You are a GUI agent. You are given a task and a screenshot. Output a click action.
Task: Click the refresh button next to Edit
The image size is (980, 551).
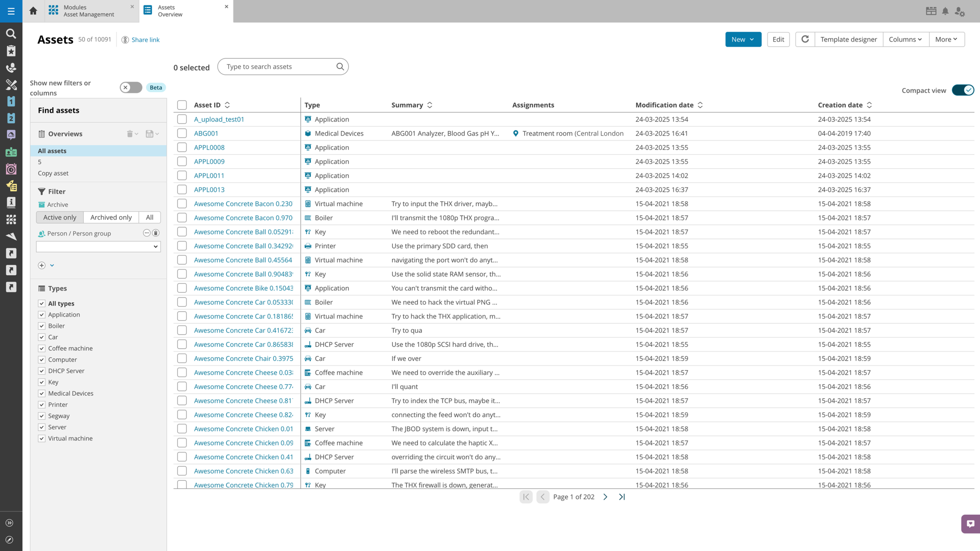click(805, 39)
